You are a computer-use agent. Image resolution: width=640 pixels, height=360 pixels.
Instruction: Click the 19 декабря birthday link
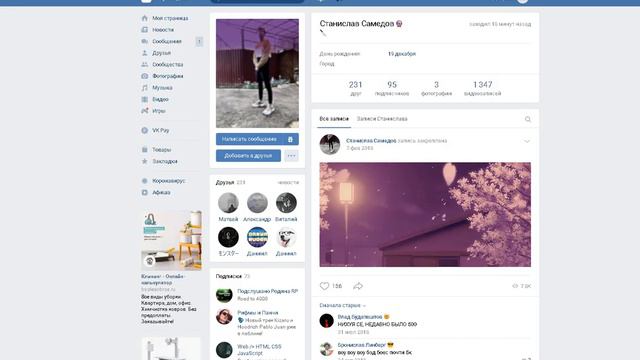[x=402, y=54]
